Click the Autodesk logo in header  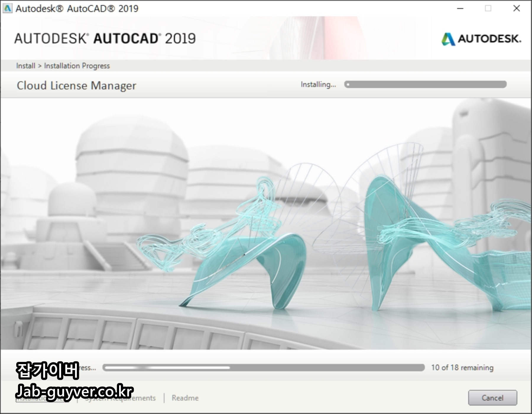tap(481, 39)
